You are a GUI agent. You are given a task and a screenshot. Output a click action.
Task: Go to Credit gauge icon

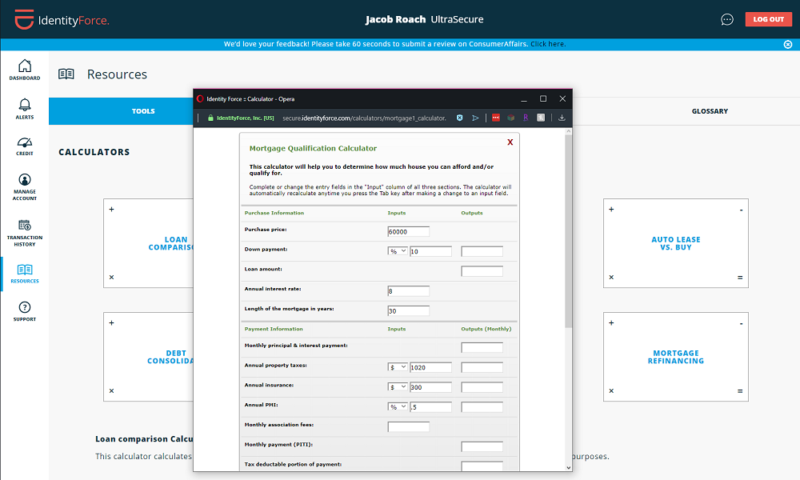(24, 145)
